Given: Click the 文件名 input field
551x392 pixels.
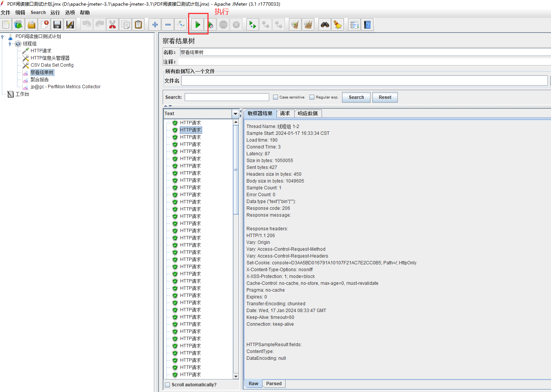Looking at the screenshot, I should click(364, 81).
